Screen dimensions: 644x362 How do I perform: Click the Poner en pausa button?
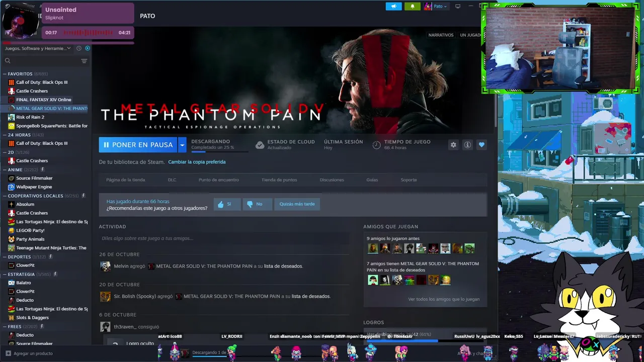138,145
